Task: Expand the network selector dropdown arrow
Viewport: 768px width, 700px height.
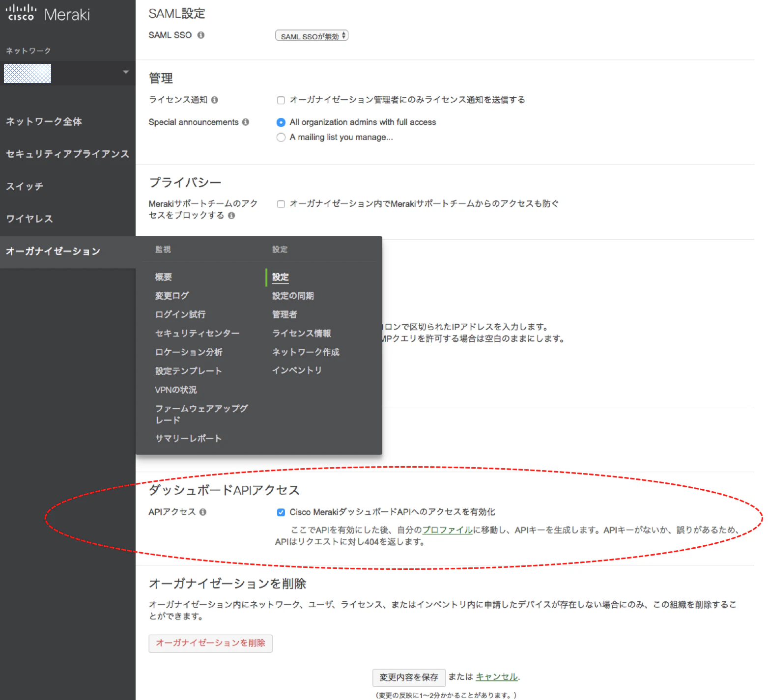Action: (x=126, y=72)
